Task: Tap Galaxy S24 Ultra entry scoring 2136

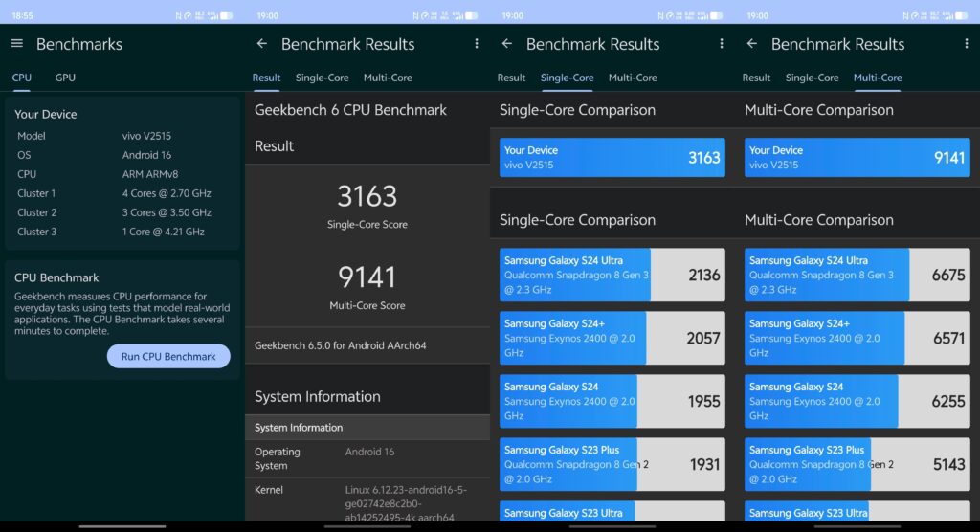Action: pyautogui.click(x=612, y=275)
